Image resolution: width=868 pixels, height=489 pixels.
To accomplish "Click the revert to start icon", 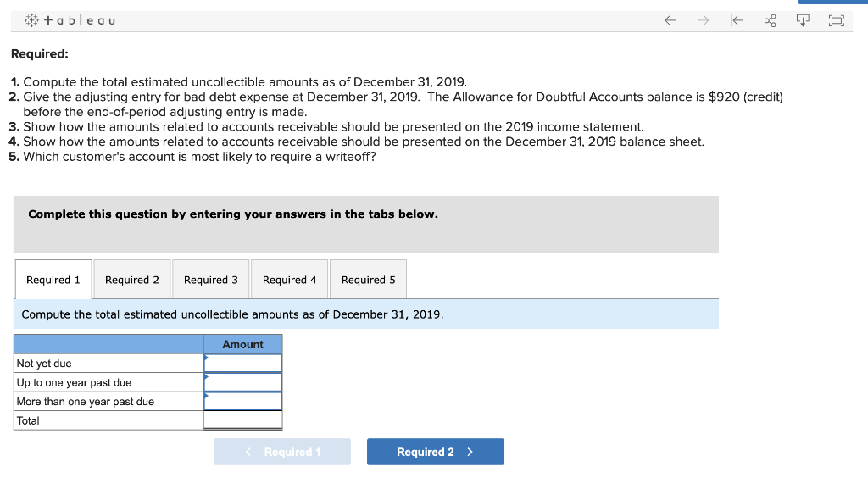I will (x=737, y=19).
